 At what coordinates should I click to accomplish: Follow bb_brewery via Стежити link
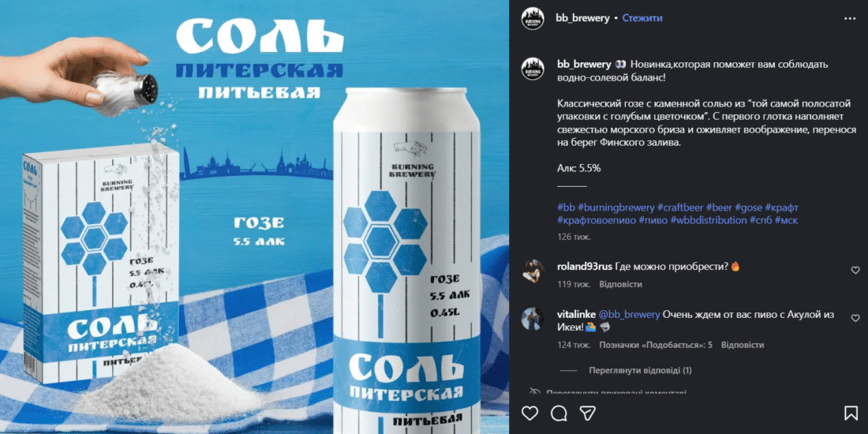coord(642,18)
